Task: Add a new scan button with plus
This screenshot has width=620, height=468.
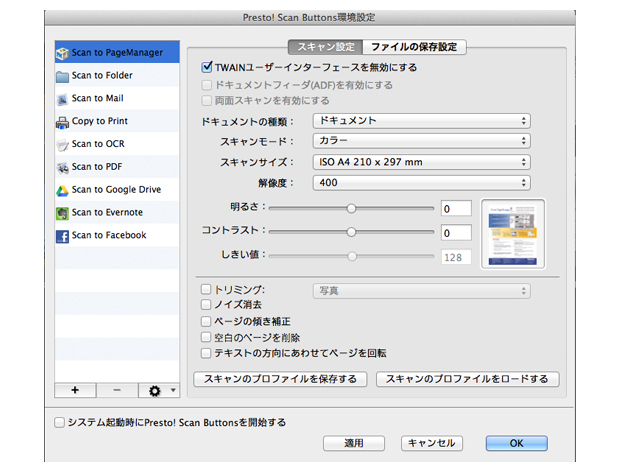Action: (x=75, y=390)
